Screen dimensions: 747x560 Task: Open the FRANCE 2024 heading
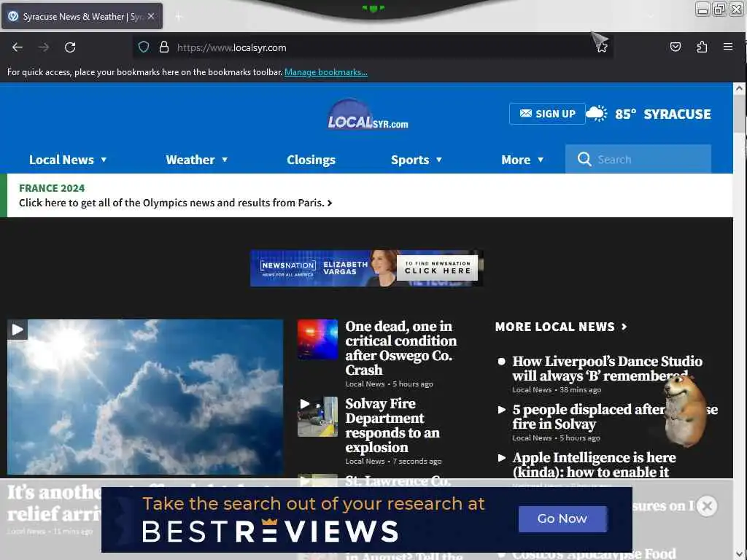(52, 188)
